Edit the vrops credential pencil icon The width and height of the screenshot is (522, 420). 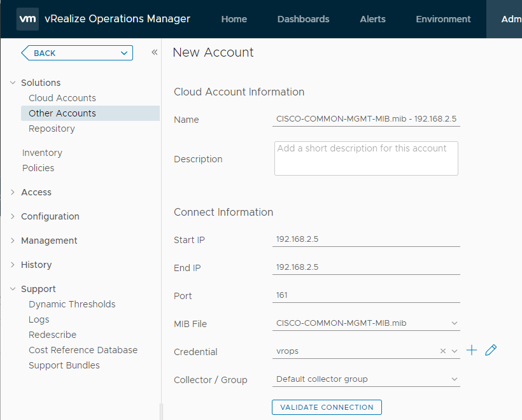pos(491,351)
